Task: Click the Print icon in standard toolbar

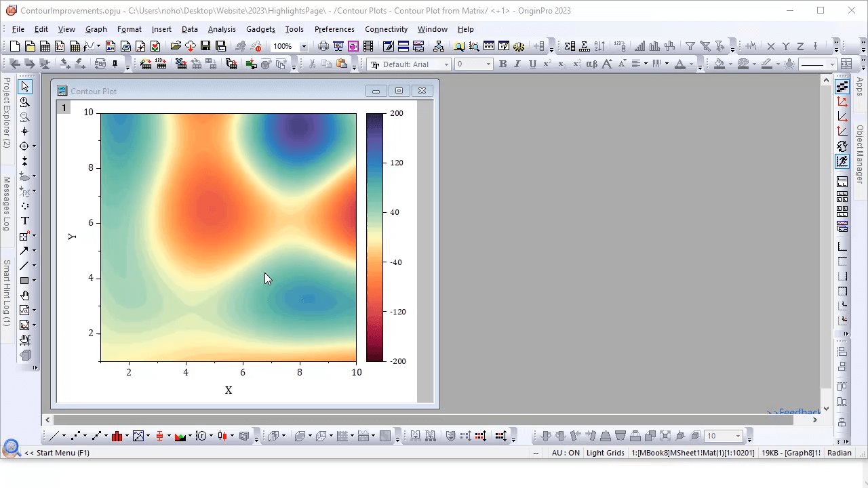Action: [323, 46]
